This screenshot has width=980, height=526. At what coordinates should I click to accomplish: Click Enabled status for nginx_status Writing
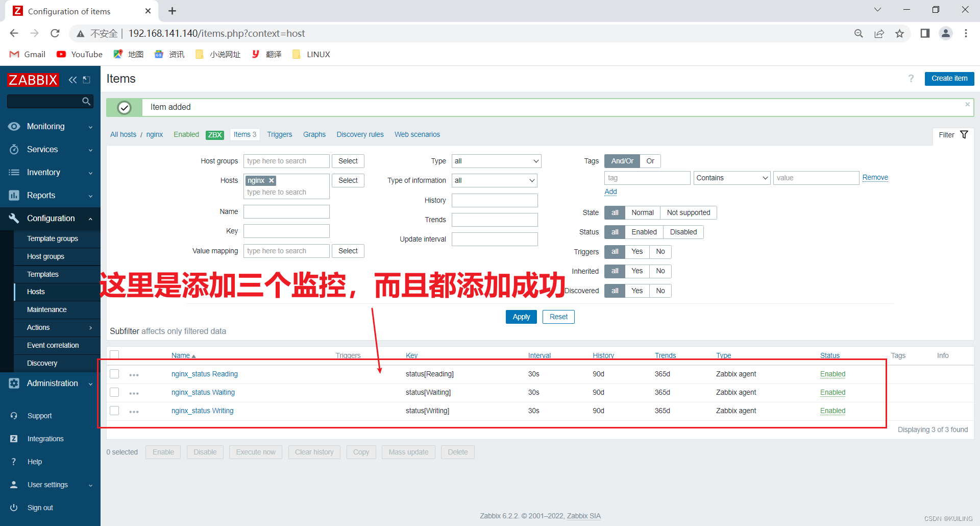832,411
